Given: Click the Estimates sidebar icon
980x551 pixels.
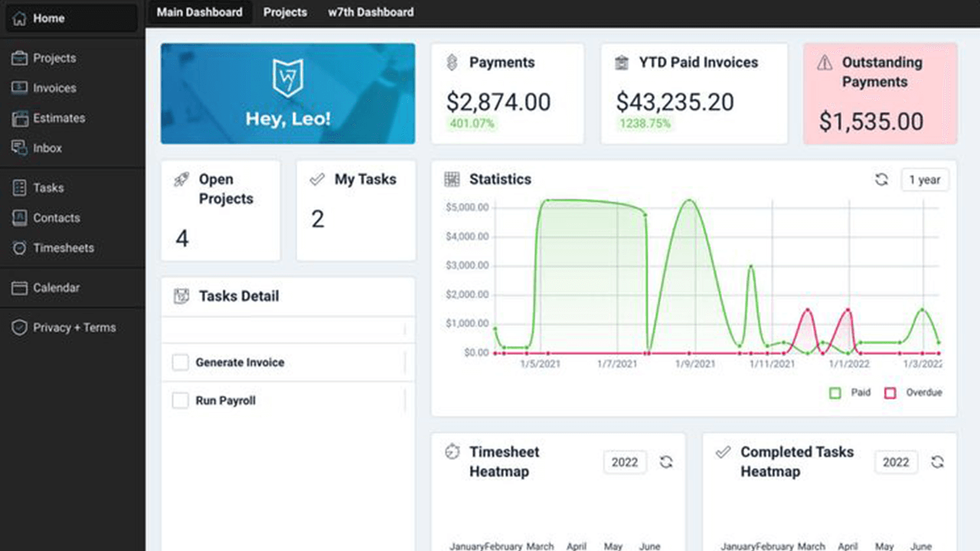Looking at the screenshot, I should click(x=20, y=119).
